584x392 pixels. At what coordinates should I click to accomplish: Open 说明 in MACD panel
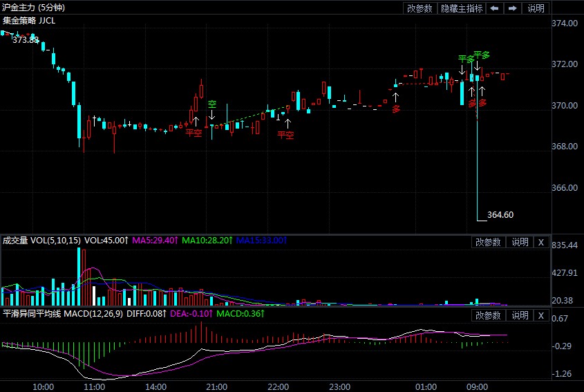520,315
